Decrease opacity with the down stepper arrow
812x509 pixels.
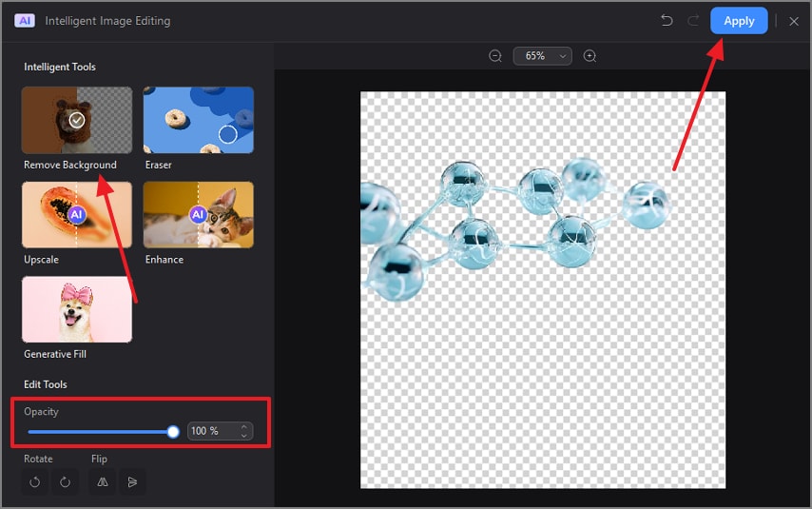tap(244, 436)
